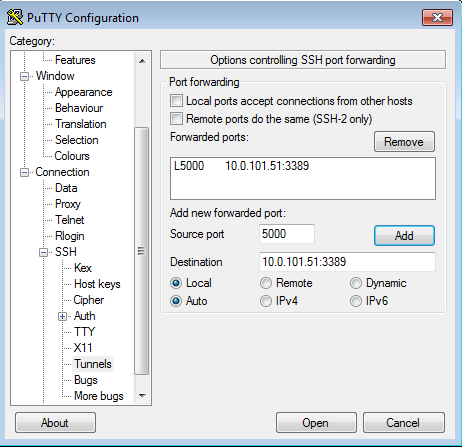Check Remote ports do the same option
Screen dimensions: 462x447
point(176,119)
